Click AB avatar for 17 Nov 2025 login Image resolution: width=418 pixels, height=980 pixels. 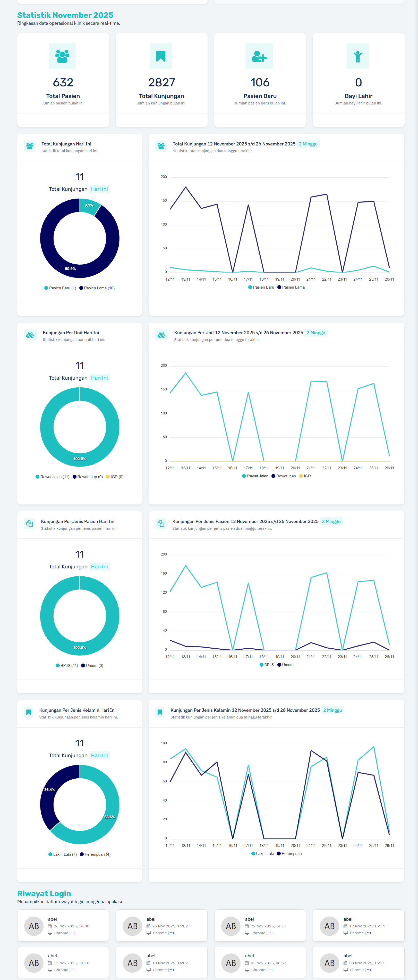(329, 926)
